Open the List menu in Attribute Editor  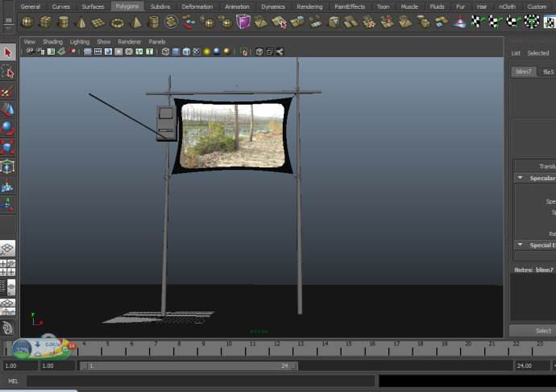tap(516, 53)
